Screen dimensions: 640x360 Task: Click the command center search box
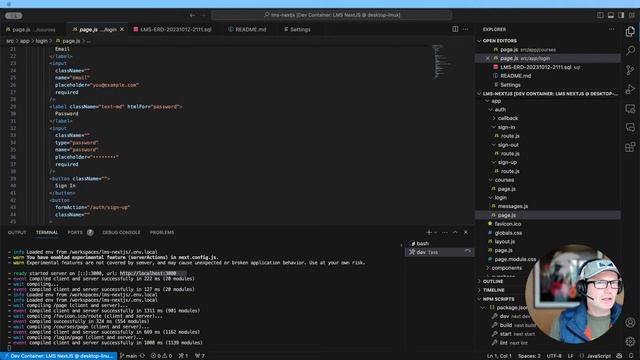tap(331, 15)
